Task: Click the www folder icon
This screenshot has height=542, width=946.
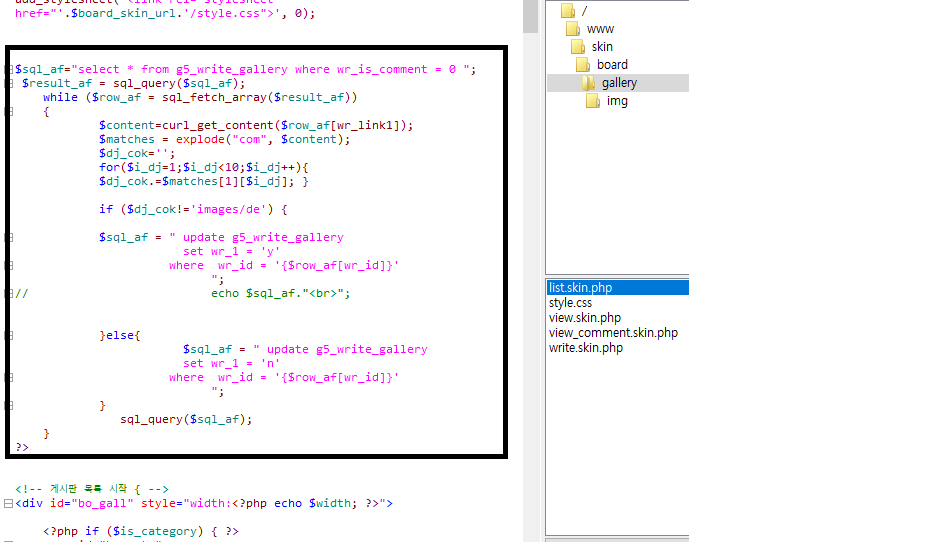Action: (574, 29)
